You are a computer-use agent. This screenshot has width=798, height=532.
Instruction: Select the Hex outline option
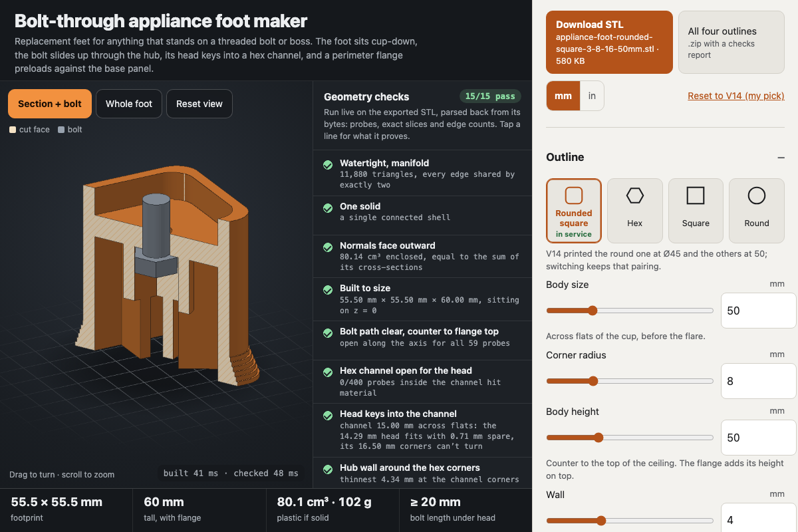(635, 211)
